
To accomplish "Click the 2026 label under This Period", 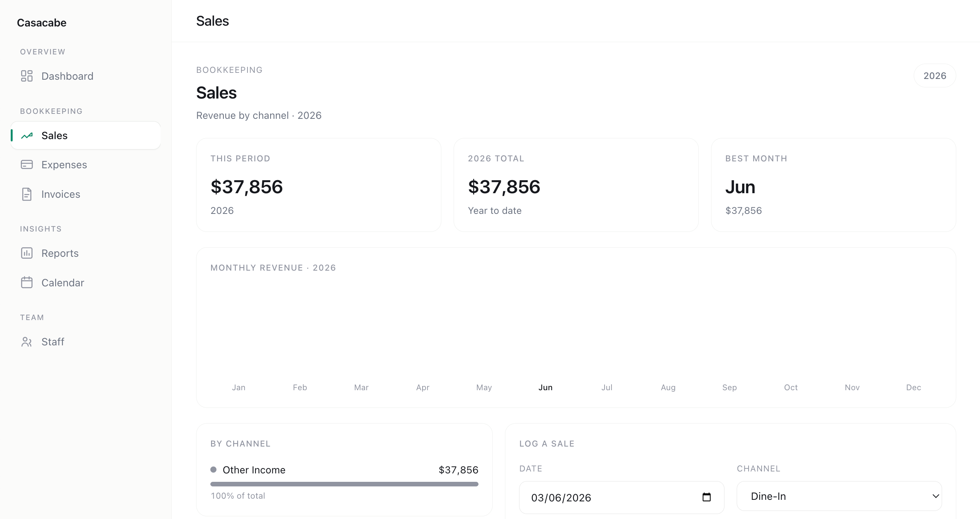I will pyautogui.click(x=222, y=210).
